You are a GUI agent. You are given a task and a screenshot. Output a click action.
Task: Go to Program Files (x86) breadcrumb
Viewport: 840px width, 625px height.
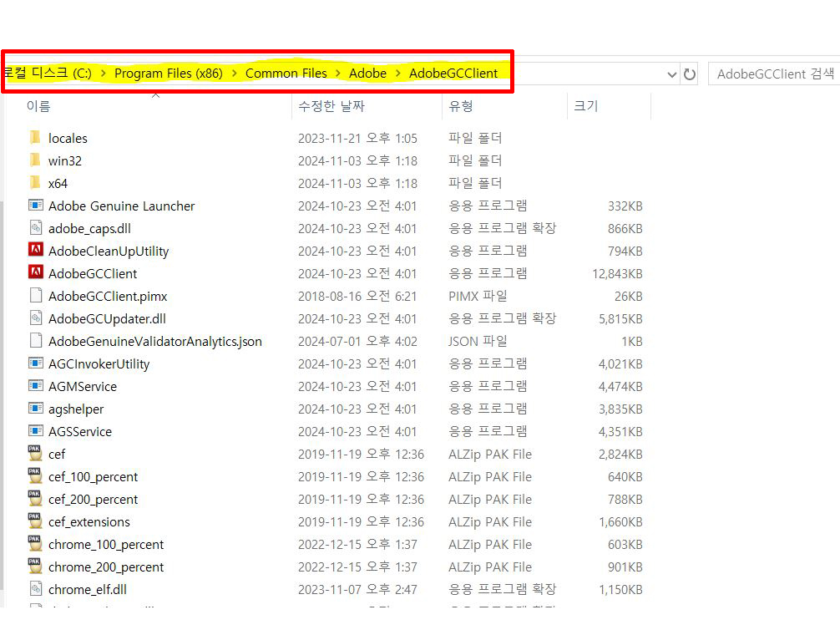169,74
